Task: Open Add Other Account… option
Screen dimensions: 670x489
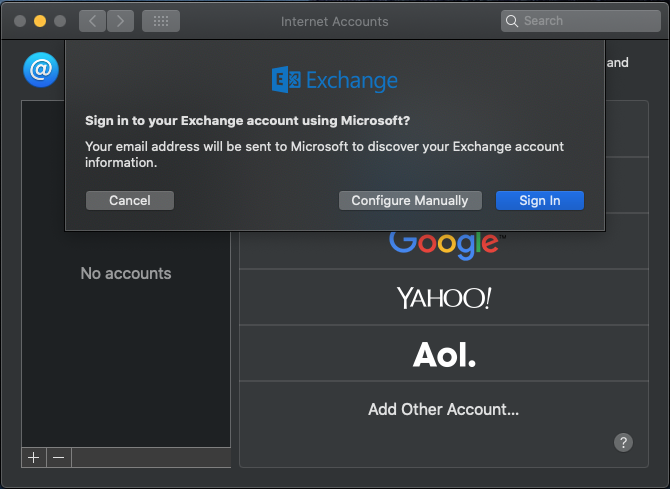Action: coord(443,409)
